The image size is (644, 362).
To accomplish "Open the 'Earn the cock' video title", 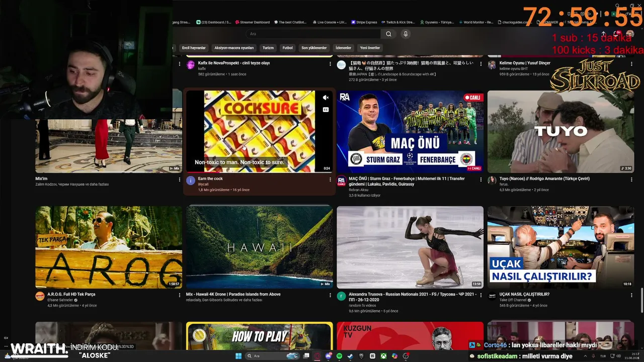I will coord(210,178).
